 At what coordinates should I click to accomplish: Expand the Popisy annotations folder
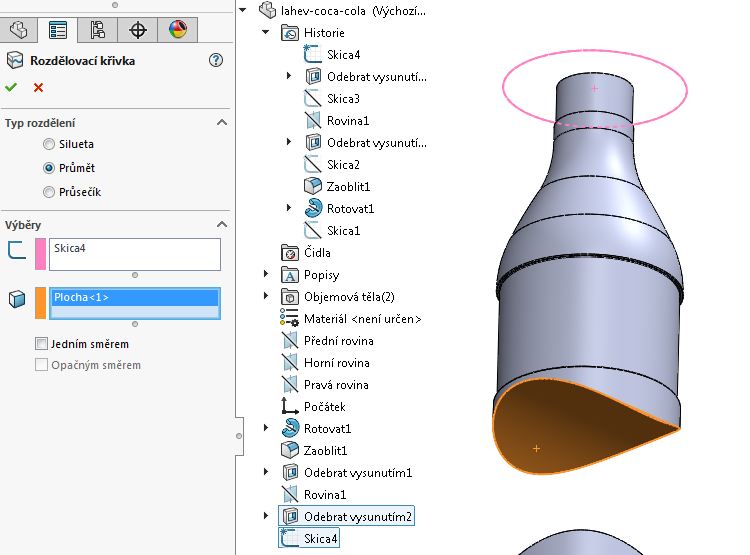point(266,274)
